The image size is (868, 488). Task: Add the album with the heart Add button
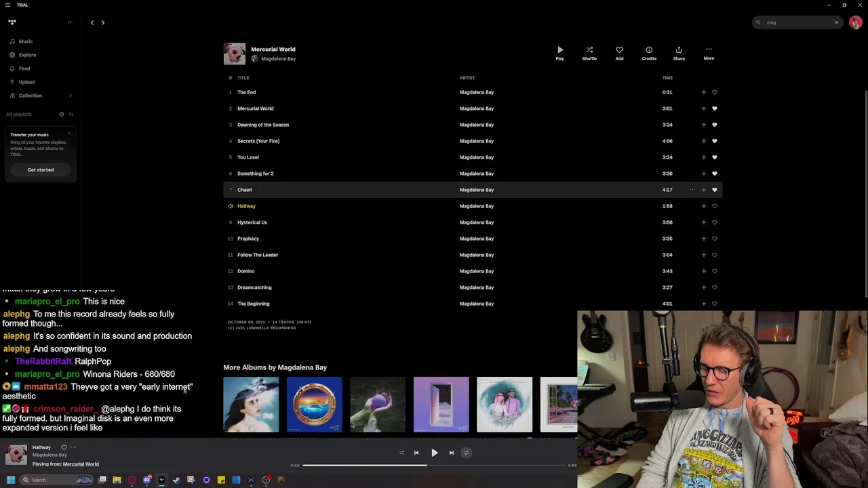[x=619, y=53]
